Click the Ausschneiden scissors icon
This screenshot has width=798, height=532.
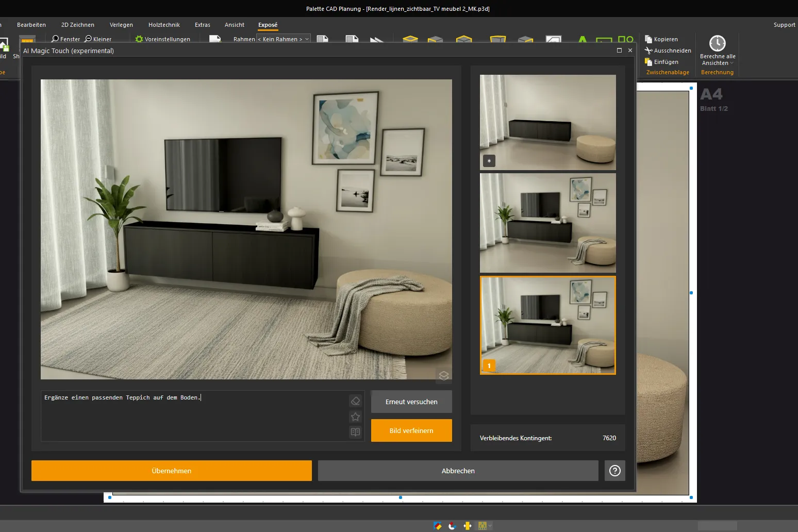649,51
